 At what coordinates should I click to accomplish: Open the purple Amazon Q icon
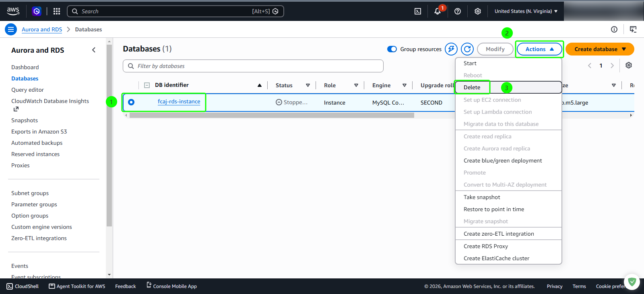pos(37,11)
